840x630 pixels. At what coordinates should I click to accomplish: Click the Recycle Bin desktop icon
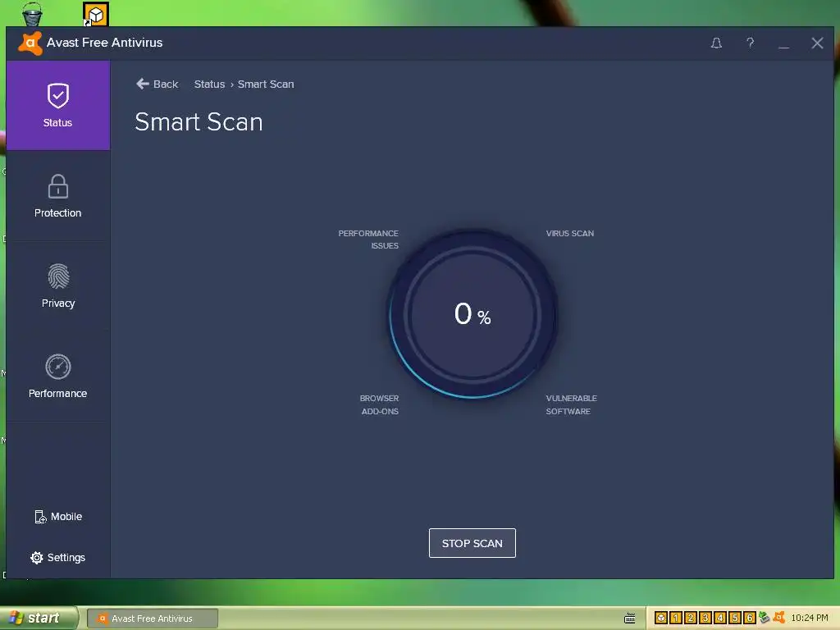[32, 14]
